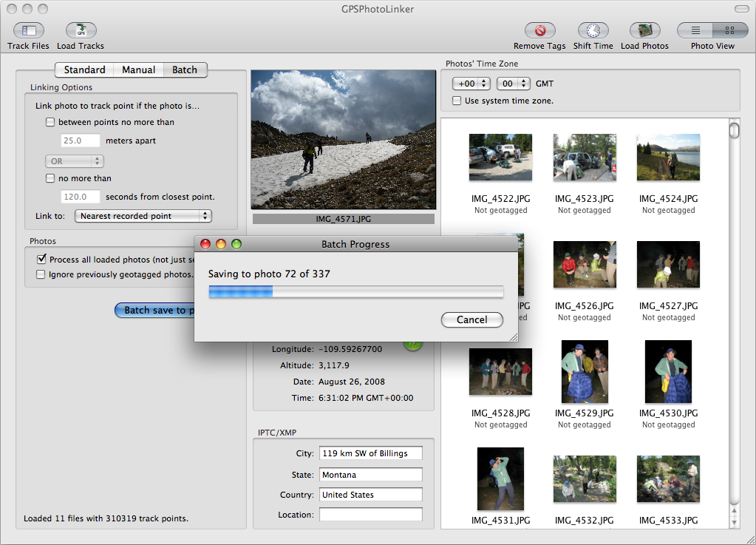The height and width of the screenshot is (545, 756).
Task: Switch to the Standard tab
Action: tap(84, 70)
